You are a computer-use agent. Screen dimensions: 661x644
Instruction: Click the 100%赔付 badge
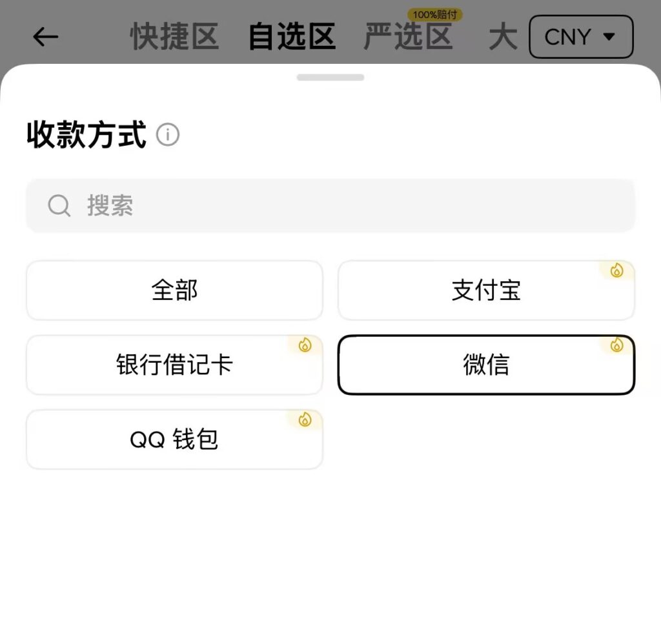[435, 14]
